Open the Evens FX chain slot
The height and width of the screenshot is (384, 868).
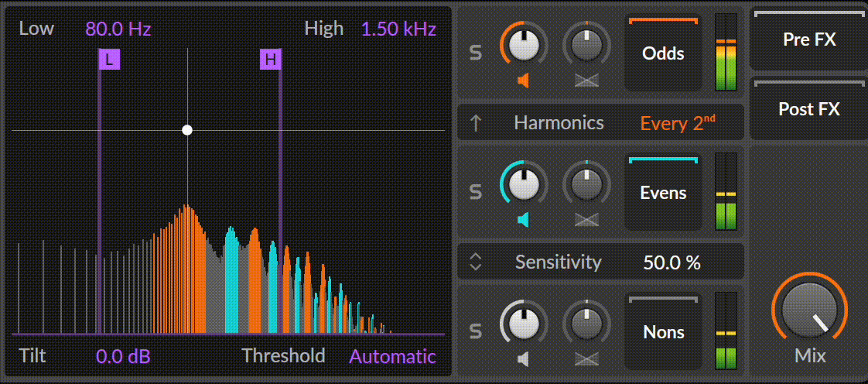click(663, 192)
